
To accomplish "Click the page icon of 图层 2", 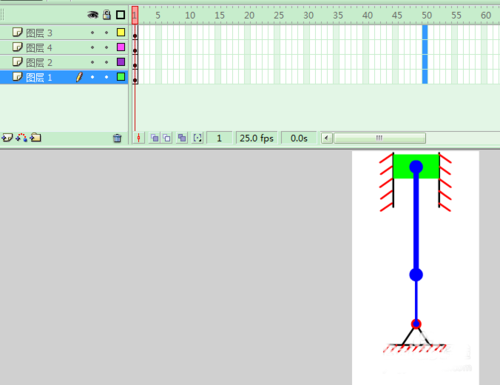I will coord(17,62).
